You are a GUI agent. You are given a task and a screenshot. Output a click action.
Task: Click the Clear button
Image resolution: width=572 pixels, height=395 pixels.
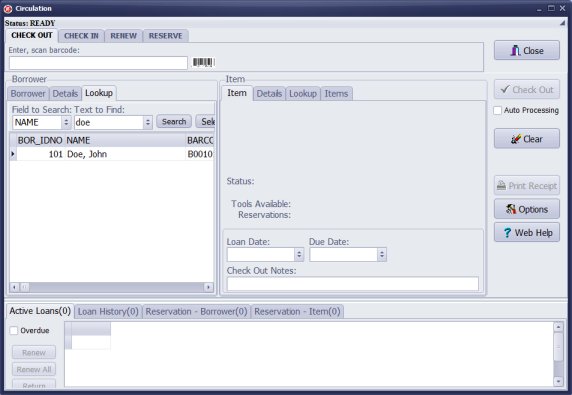click(527, 139)
